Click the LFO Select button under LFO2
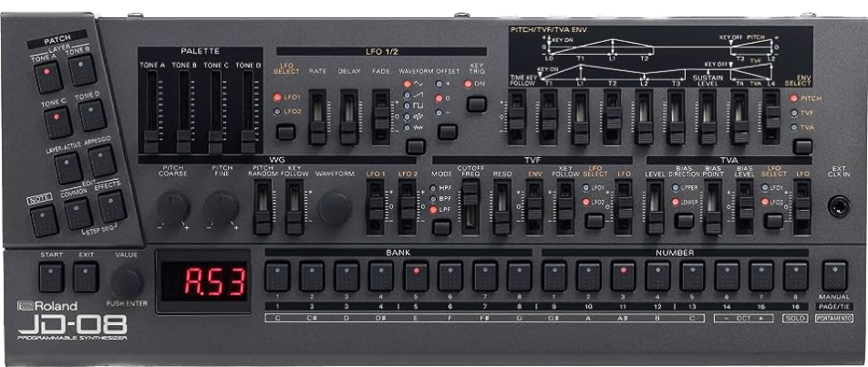Viewport: 868px width, 367px height. pyautogui.click(x=285, y=132)
